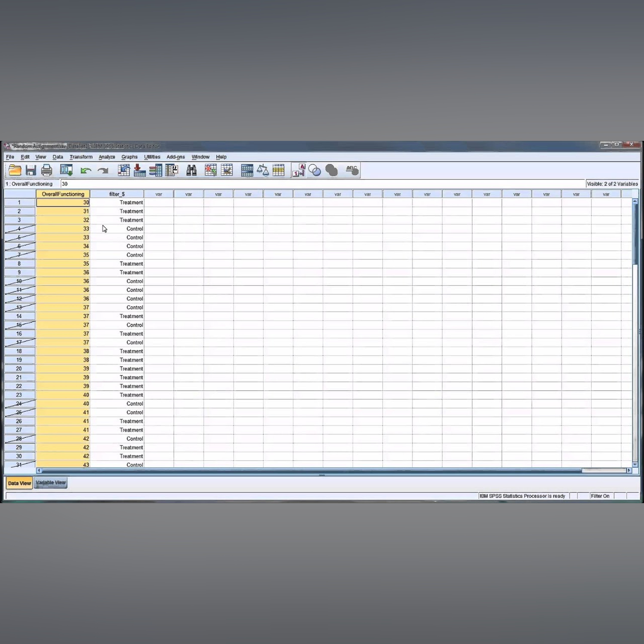Open the Utilities menu
The height and width of the screenshot is (644, 644).
(x=152, y=157)
